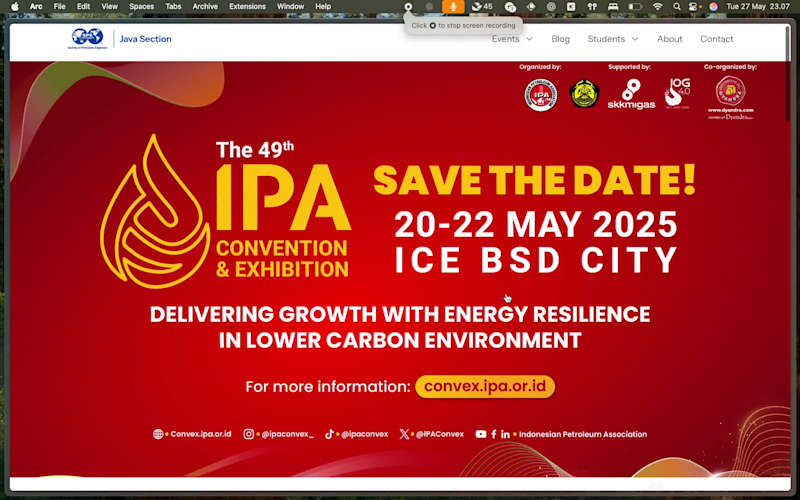Click Indonesian Petroleum Association text
The height and width of the screenshot is (500, 800).
[x=583, y=434]
